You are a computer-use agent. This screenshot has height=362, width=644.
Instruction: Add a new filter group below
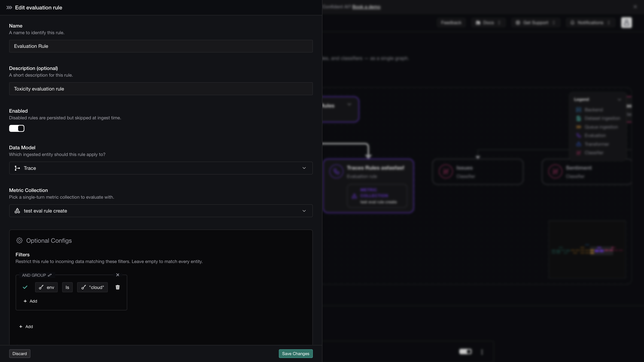pos(26,326)
